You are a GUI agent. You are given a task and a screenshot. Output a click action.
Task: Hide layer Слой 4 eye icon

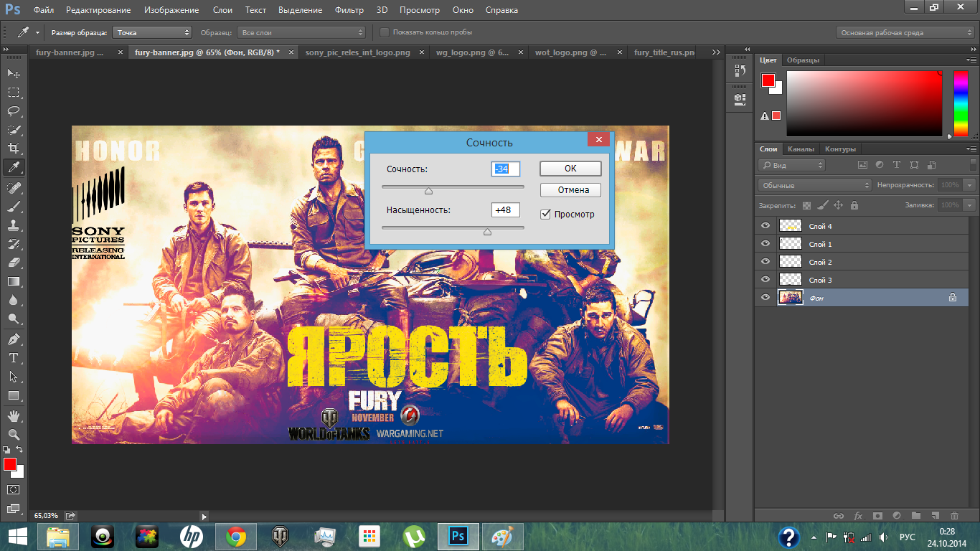coord(765,226)
